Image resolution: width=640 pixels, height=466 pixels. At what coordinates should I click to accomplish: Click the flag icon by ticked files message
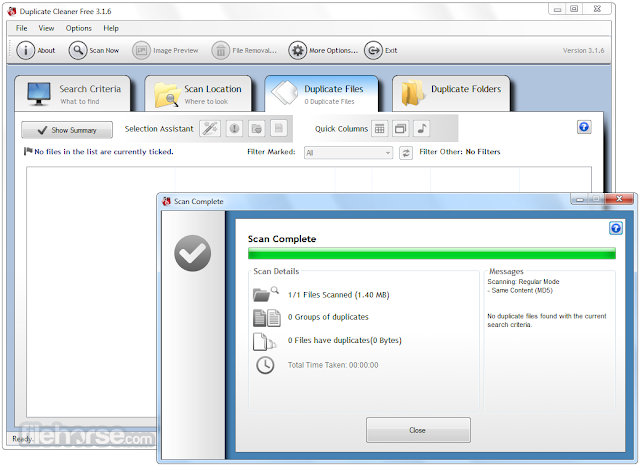click(x=28, y=151)
